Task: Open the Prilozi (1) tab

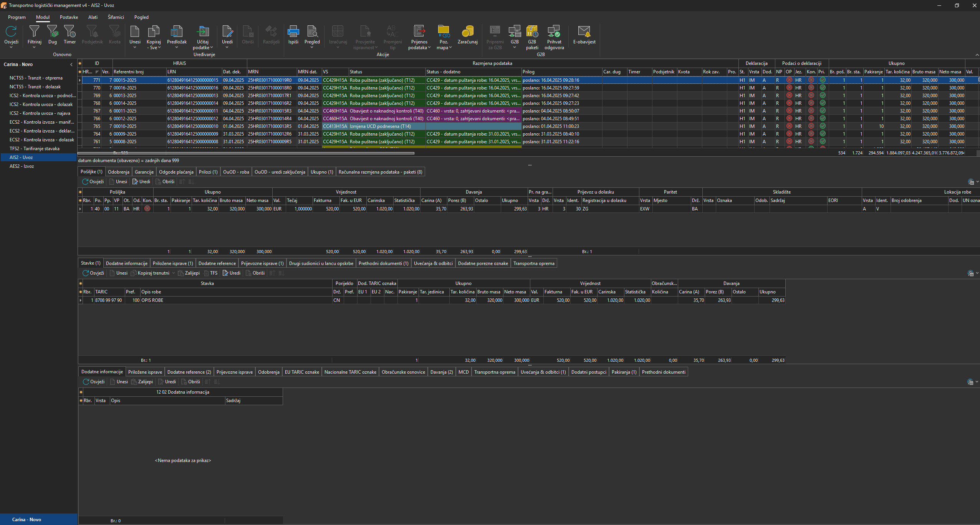Action: point(208,172)
